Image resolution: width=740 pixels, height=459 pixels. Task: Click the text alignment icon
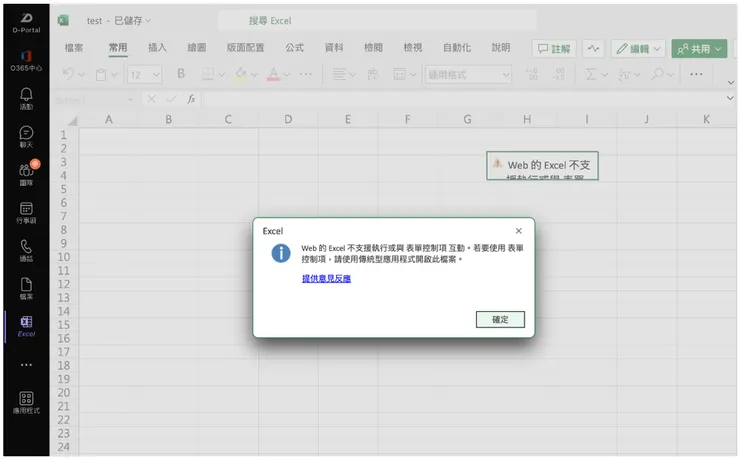pos(339,74)
